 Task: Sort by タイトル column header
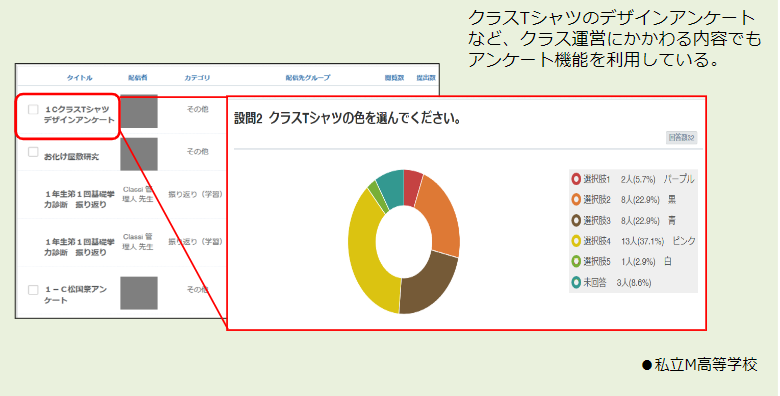point(80,78)
